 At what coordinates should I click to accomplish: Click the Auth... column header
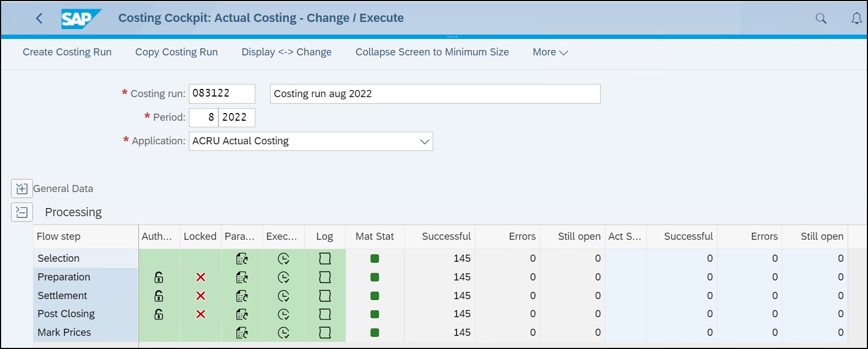click(x=159, y=237)
